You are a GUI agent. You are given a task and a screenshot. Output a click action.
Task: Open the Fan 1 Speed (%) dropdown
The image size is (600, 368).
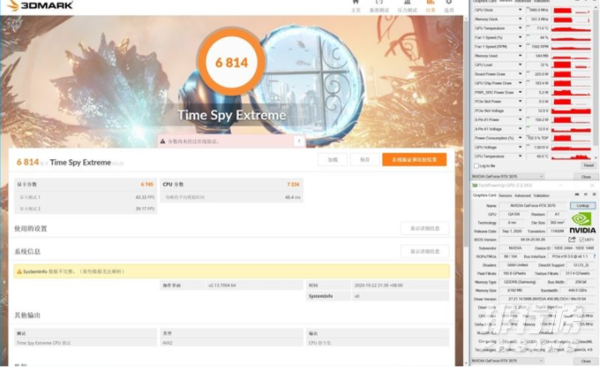520,37
